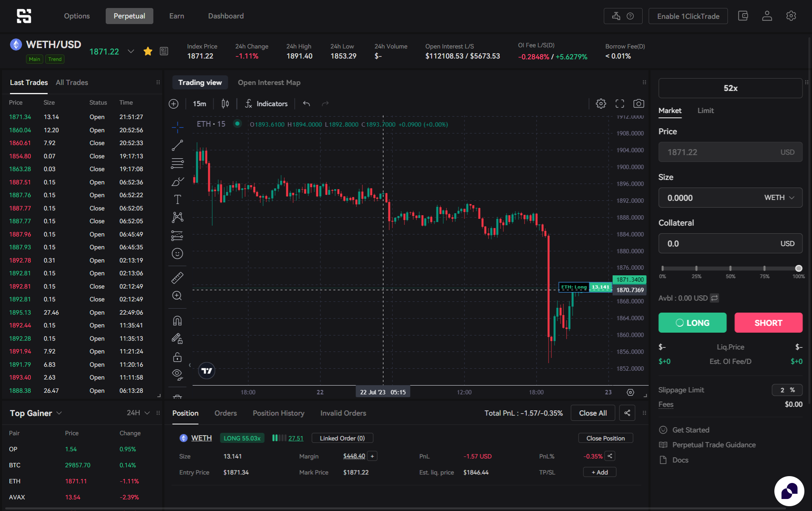Open chart settings gear icon
The width and height of the screenshot is (812, 511).
coord(601,104)
